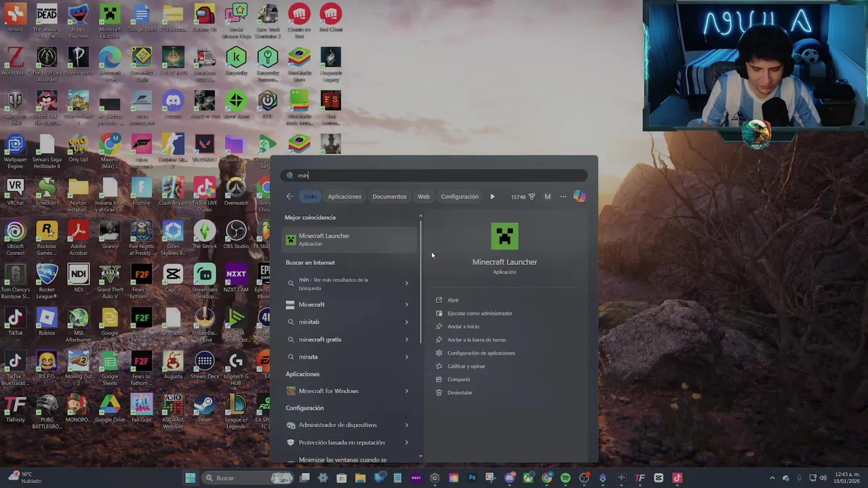Screen dimensions: 868x488
Task: Expand the Minecraft web suggestion arrow
Action: 407,305
